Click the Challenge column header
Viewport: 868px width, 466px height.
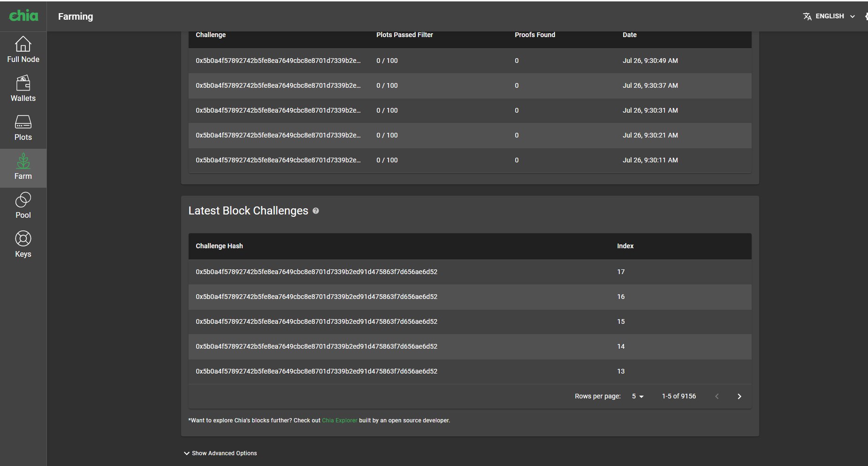tap(211, 35)
